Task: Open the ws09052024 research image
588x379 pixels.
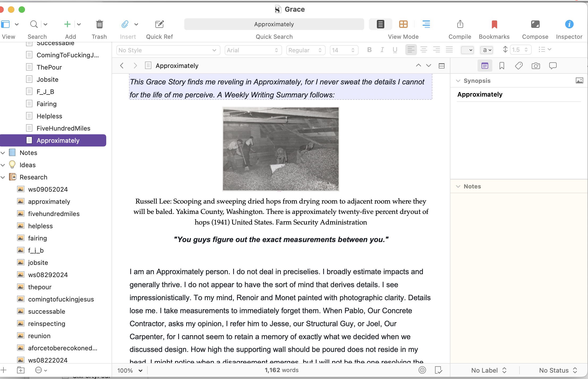Action: (x=48, y=189)
